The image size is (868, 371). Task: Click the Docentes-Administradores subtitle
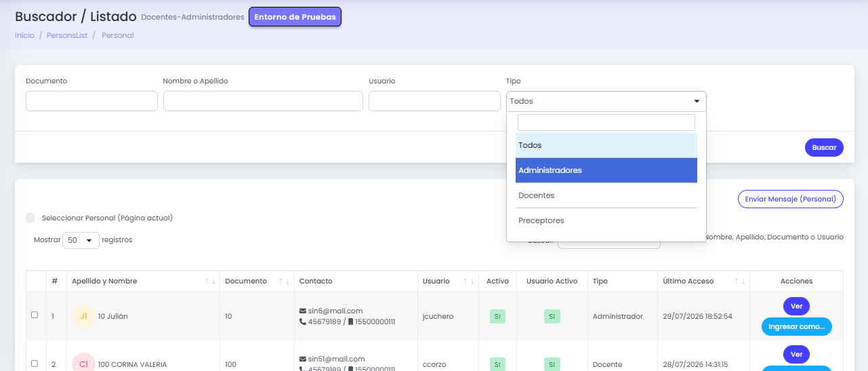[x=192, y=17]
